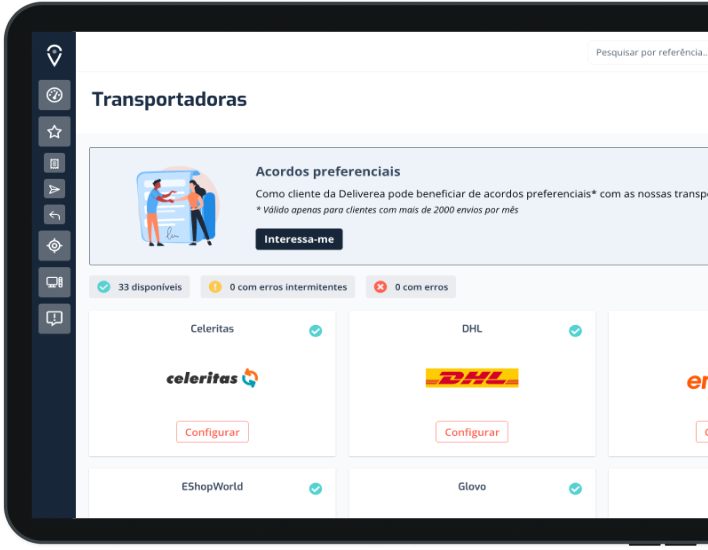The width and height of the screenshot is (708, 550).
Task: Click the Acordos preferenciais illustration
Action: (x=178, y=206)
